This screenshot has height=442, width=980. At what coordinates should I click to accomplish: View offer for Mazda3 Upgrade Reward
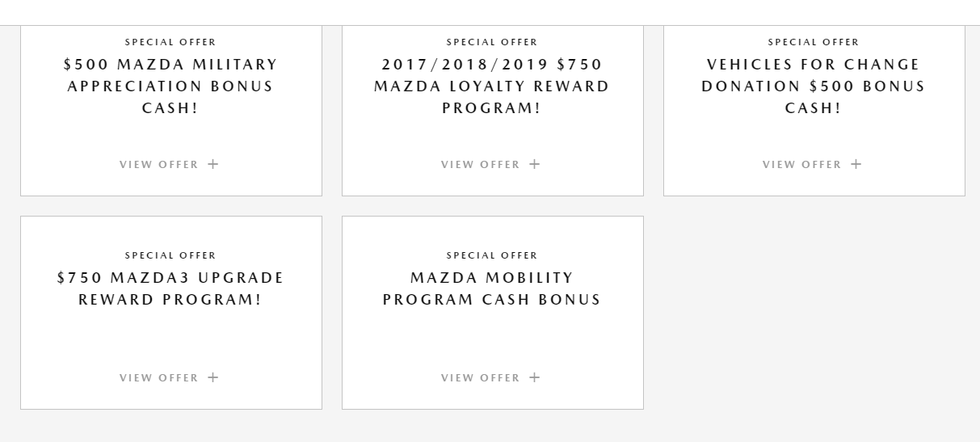tap(159, 377)
